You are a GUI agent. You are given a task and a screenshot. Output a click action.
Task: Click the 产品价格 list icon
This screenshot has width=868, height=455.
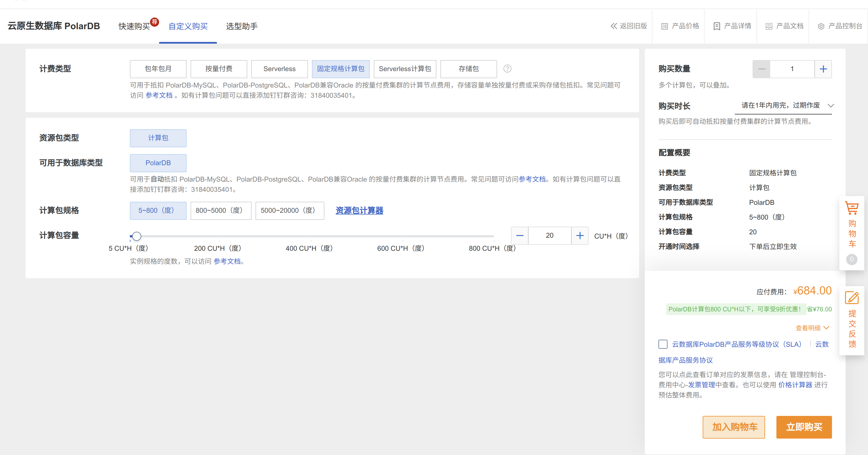[x=664, y=26]
